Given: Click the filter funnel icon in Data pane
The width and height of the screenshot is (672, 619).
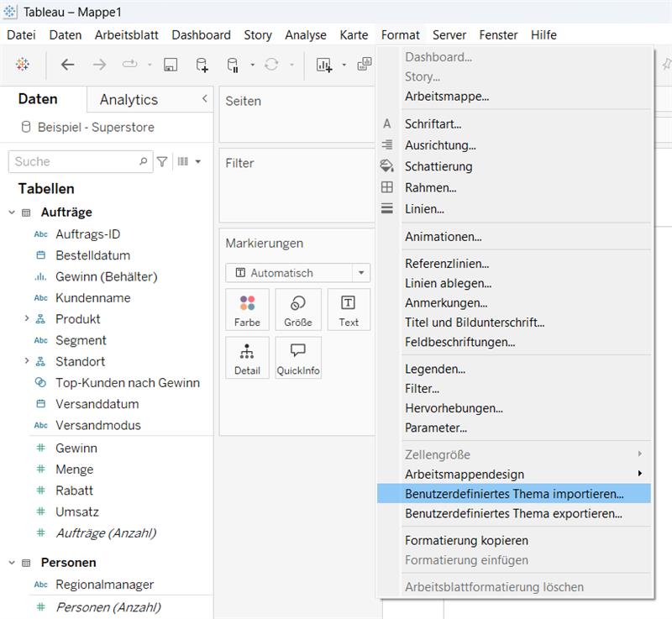Looking at the screenshot, I should coord(162,161).
